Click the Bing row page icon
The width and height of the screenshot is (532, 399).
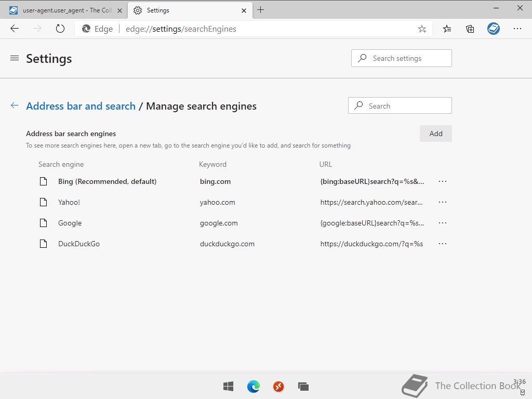(44, 181)
